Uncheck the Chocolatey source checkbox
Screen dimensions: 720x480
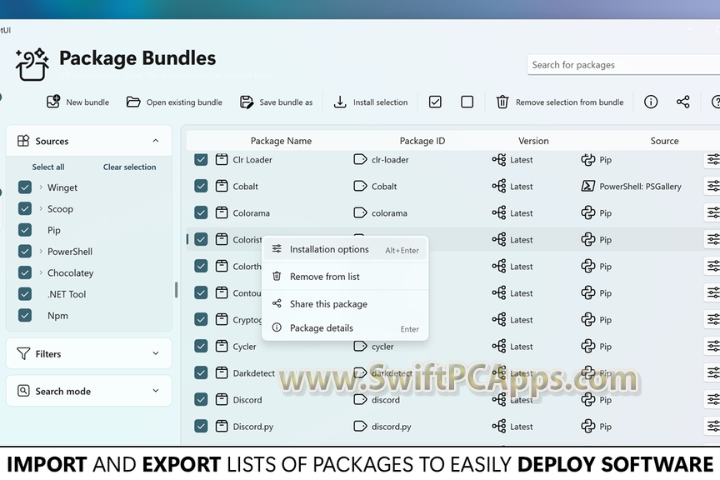tap(25, 272)
